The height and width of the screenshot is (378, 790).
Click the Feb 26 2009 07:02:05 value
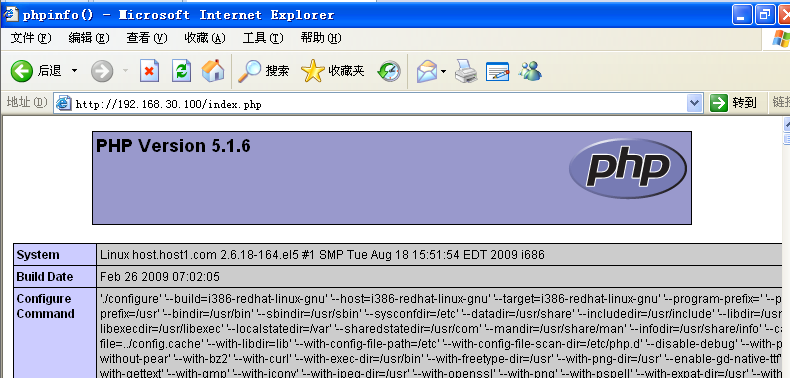(x=160, y=277)
